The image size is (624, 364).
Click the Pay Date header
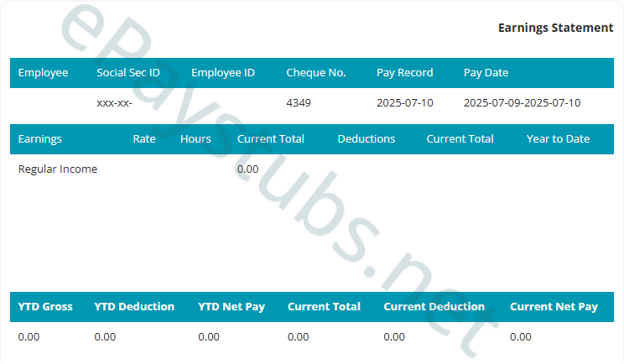[x=486, y=73]
